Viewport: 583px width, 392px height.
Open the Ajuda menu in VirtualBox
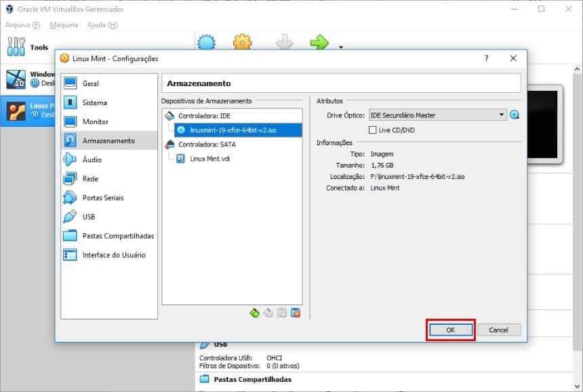coord(102,25)
